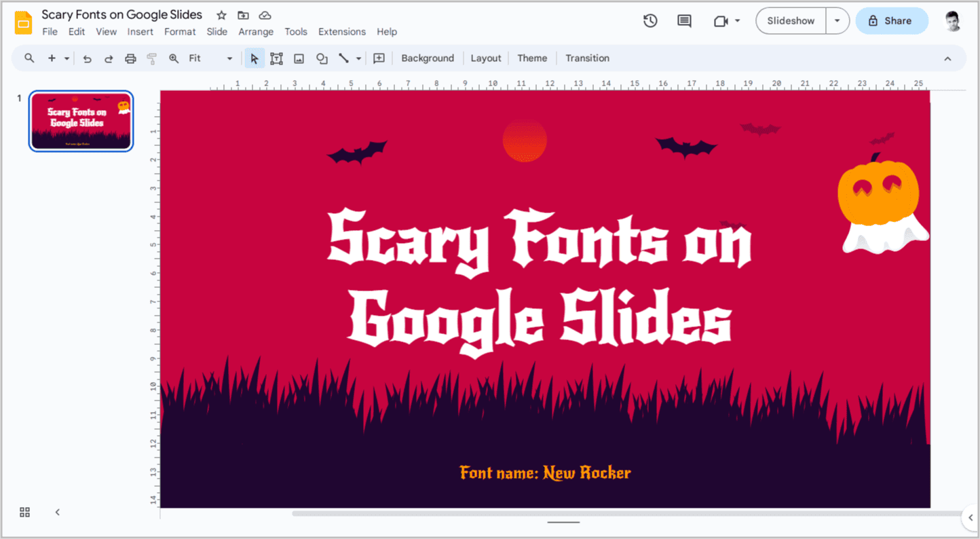The image size is (980, 539).
Task: Click the speaker notes drag handle
Action: point(563,523)
